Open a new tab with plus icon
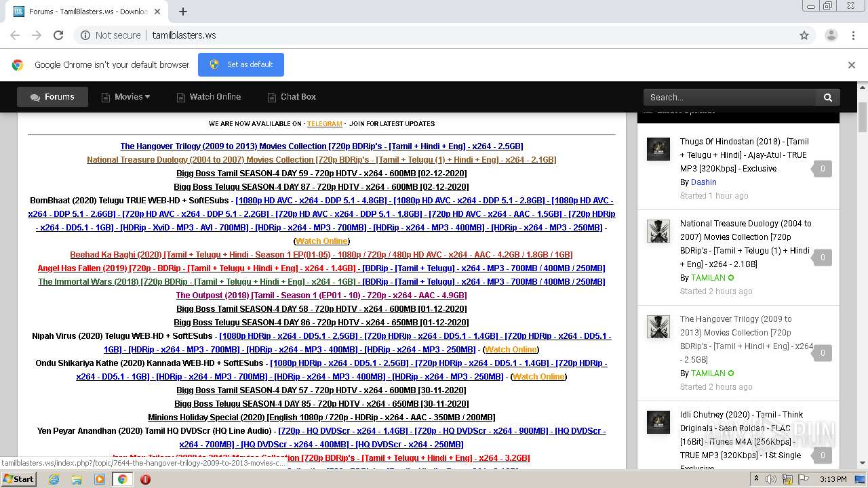This screenshot has height=488, width=868. [183, 12]
